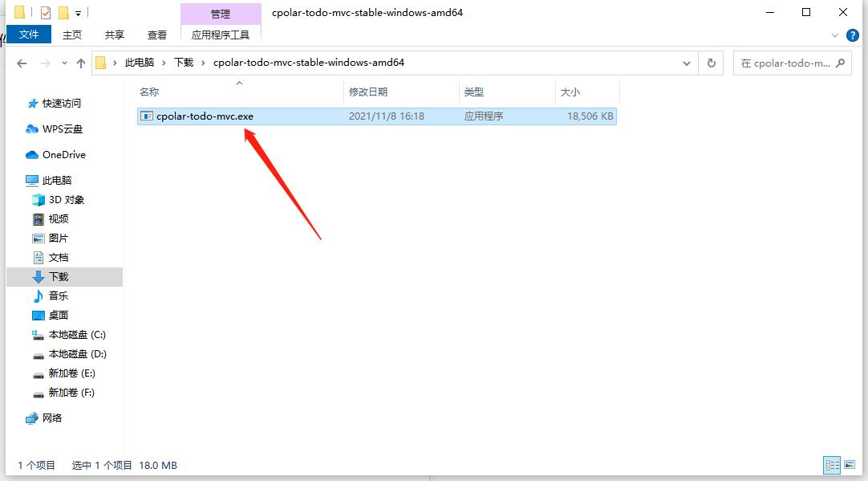Open 本地磁盘 (C:) drive
This screenshot has width=868, height=481.
[x=77, y=335]
